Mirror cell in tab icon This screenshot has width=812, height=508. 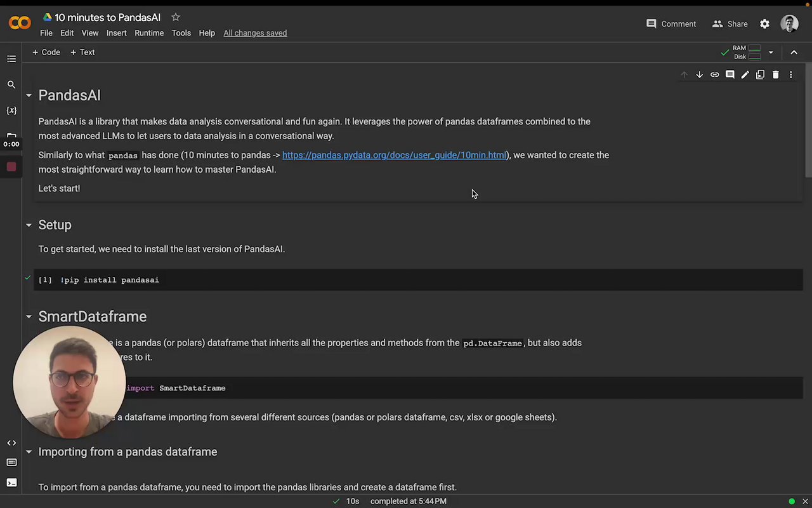760,75
